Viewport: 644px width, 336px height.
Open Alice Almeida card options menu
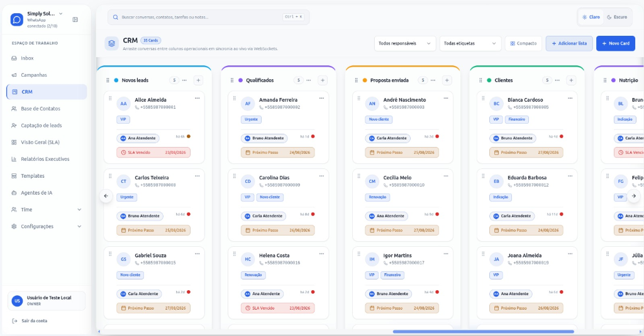pyautogui.click(x=197, y=99)
